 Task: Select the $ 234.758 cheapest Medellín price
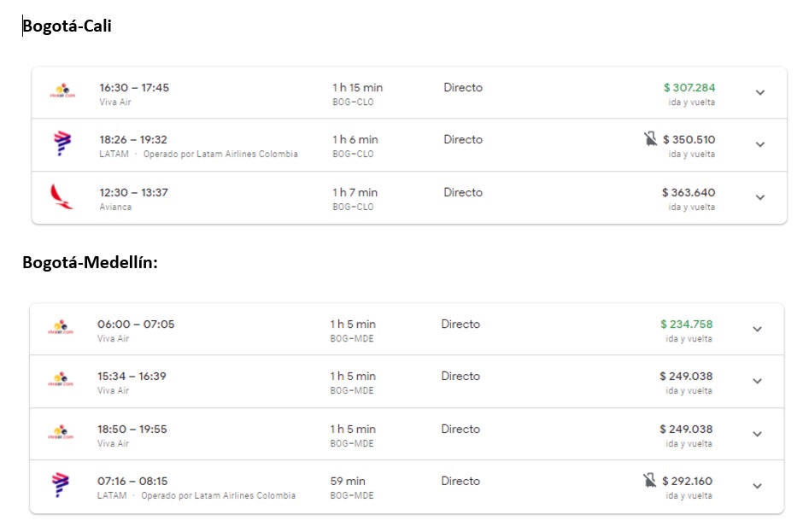click(x=686, y=324)
